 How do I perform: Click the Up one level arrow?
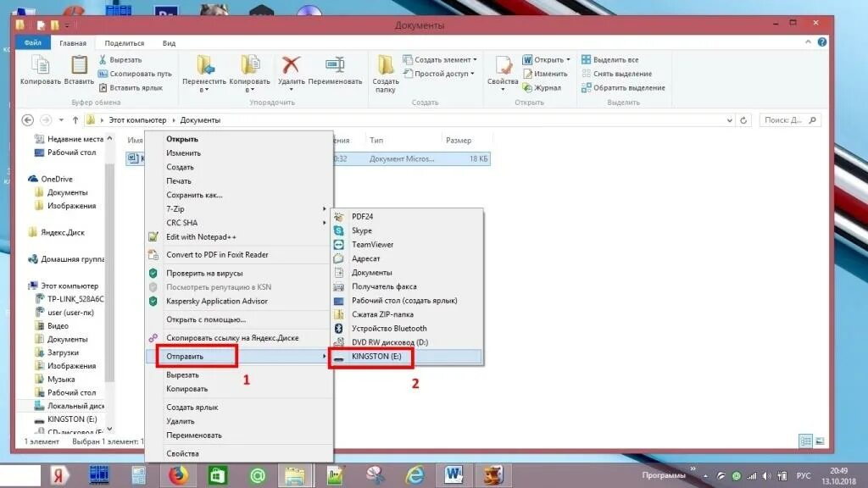pos(75,120)
